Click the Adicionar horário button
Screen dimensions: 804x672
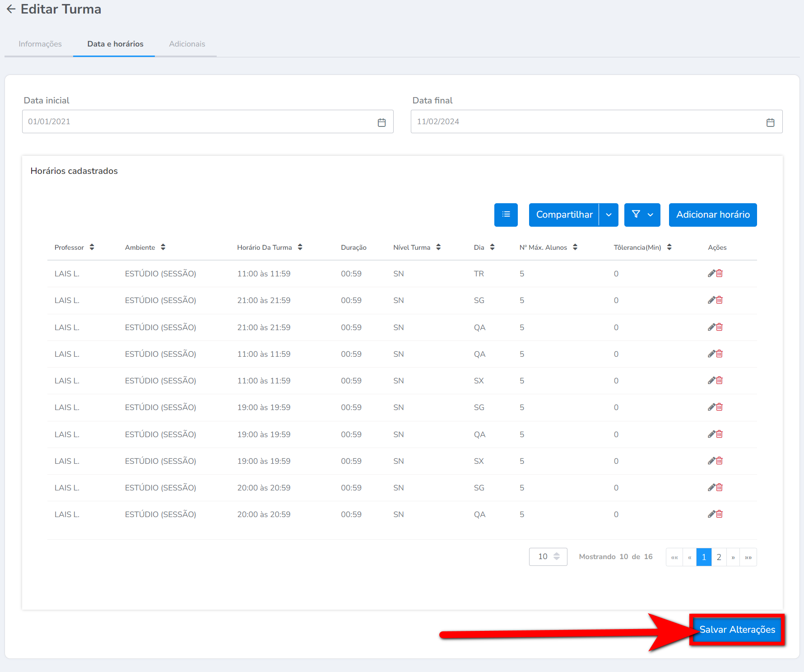[x=712, y=215]
